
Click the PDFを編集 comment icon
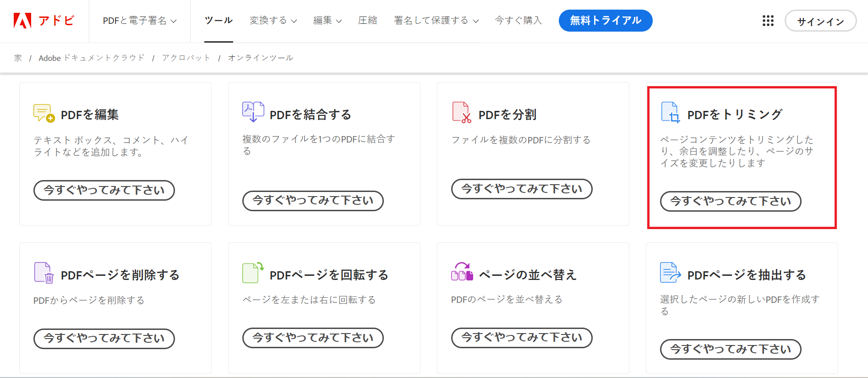tap(44, 113)
